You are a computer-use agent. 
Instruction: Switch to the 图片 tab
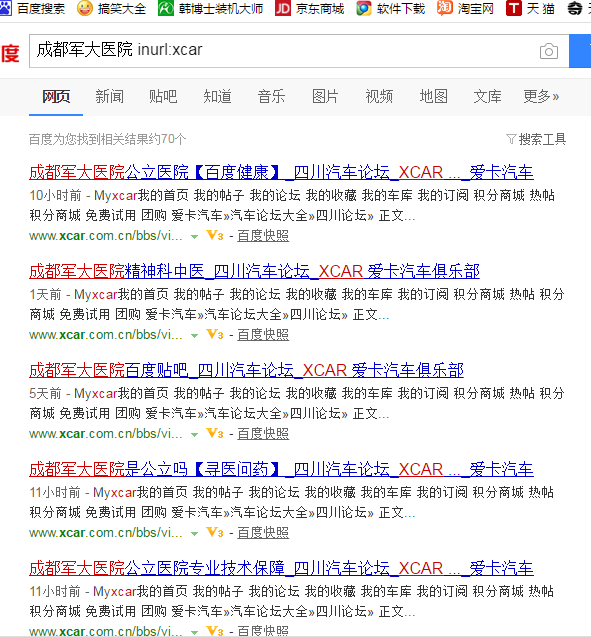point(325,96)
